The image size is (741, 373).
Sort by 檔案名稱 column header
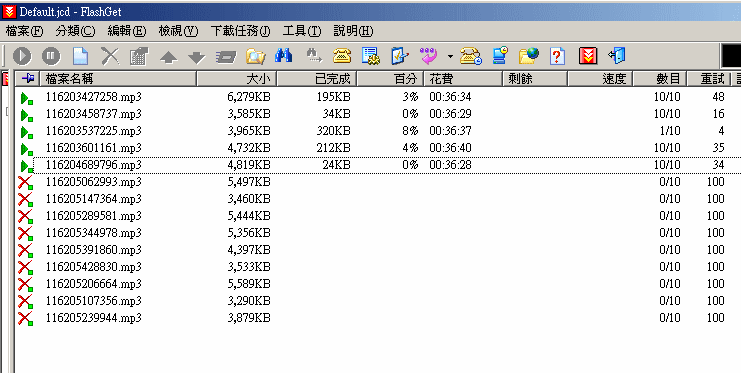pos(118,78)
